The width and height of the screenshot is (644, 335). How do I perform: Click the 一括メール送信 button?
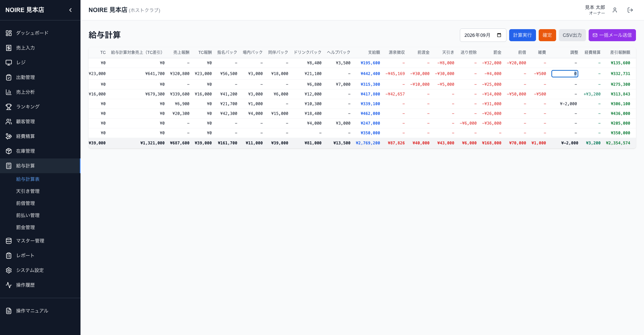pyautogui.click(x=612, y=35)
